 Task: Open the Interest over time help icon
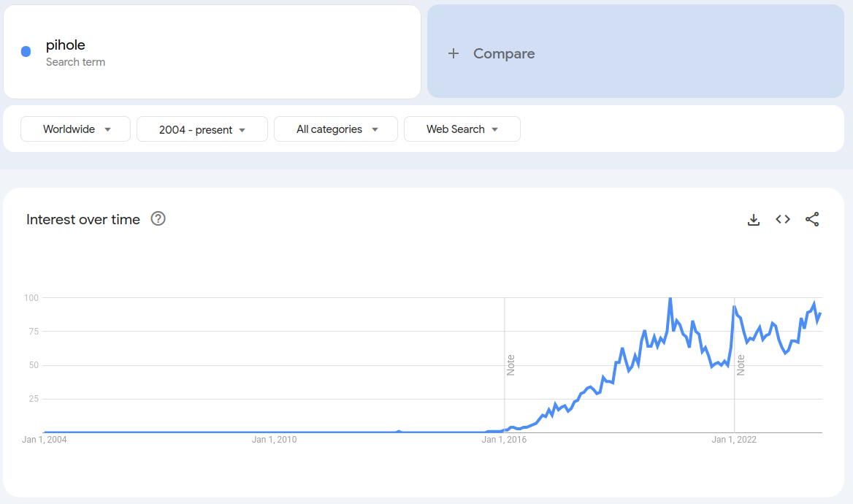[x=158, y=218]
